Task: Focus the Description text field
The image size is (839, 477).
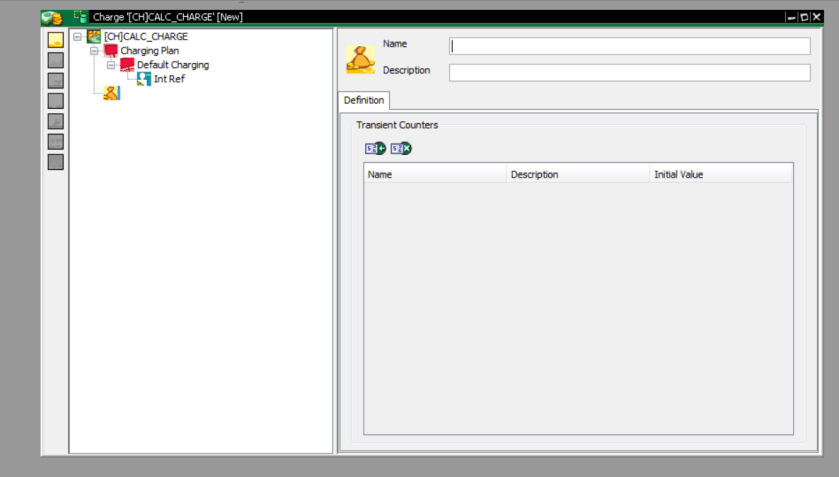Action: click(x=630, y=72)
